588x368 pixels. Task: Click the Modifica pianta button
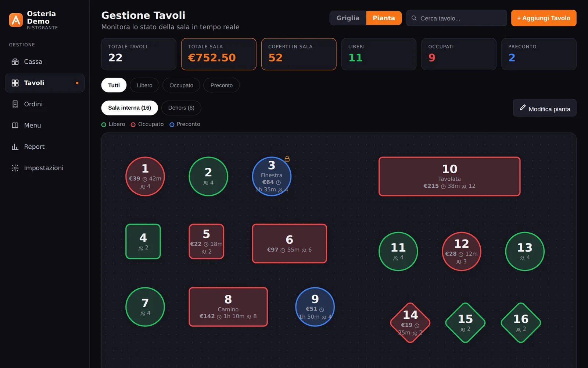(545, 108)
